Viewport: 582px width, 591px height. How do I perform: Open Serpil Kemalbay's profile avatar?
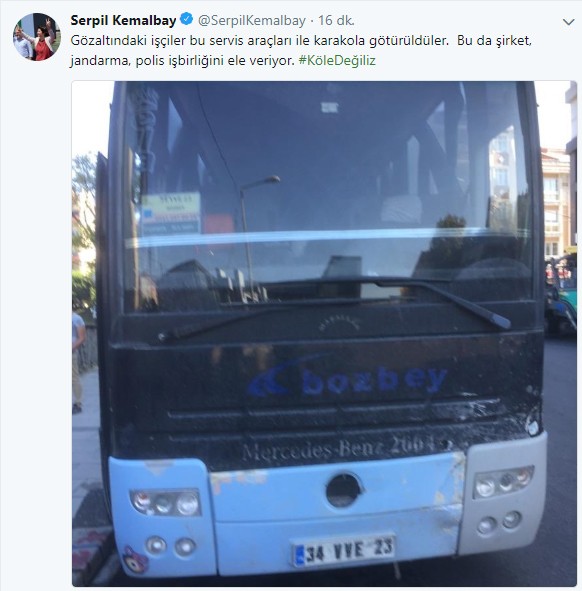[37, 37]
